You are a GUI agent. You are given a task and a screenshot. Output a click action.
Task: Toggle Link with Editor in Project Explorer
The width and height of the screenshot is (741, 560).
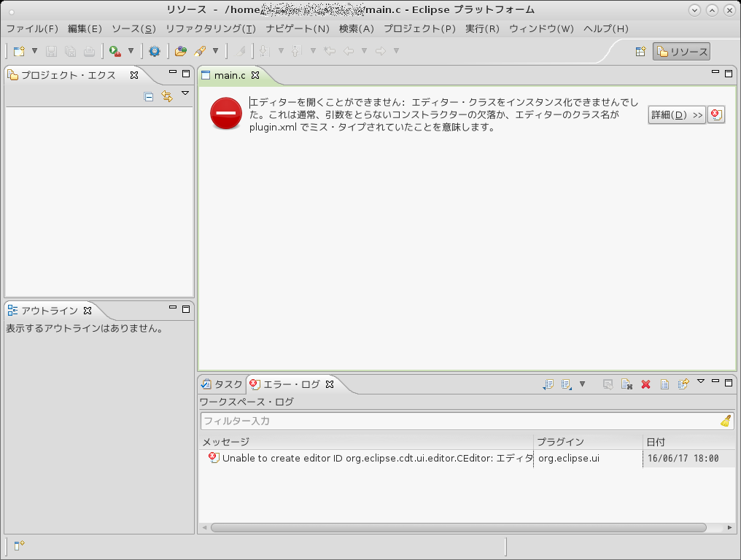tap(167, 96)
